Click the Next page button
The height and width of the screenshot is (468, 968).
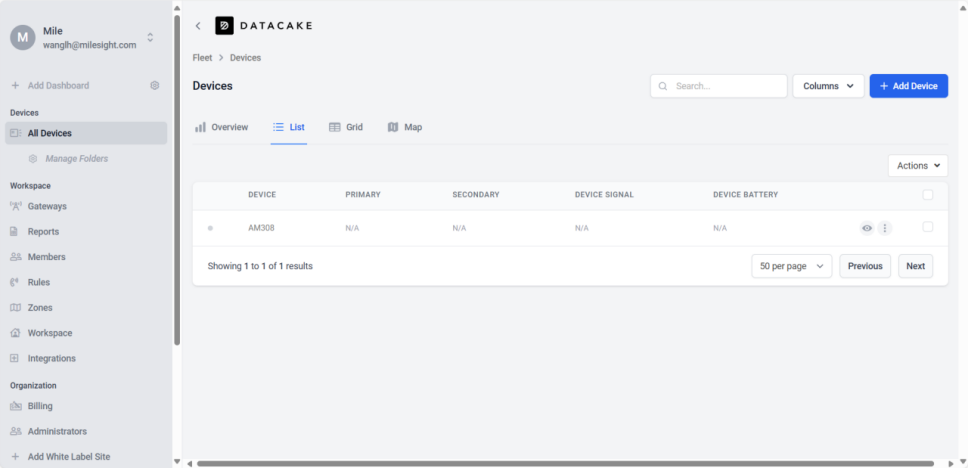tap(916, 266)
